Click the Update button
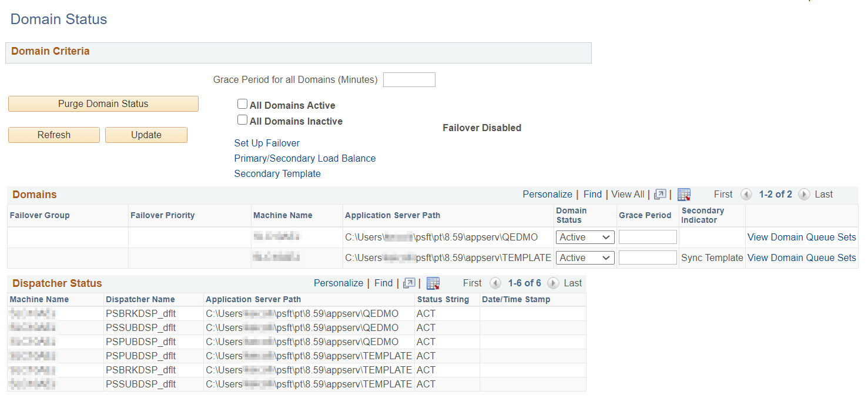 point(146,135)
